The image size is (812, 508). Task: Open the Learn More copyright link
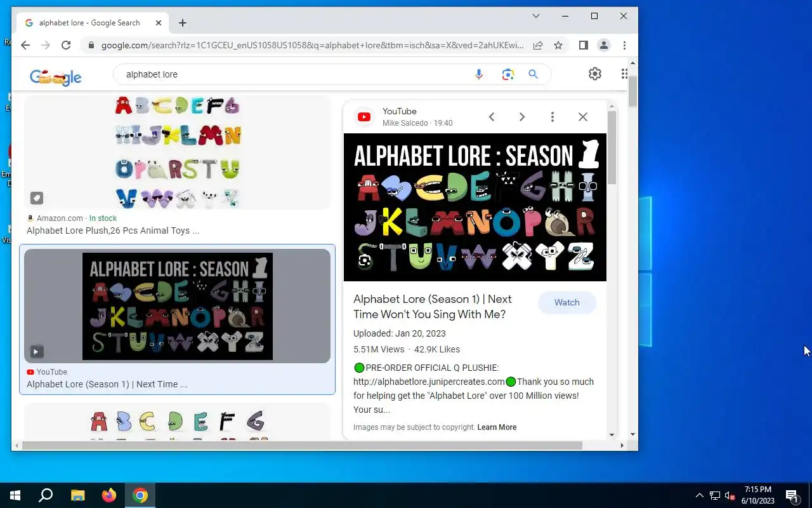(497, 427)
